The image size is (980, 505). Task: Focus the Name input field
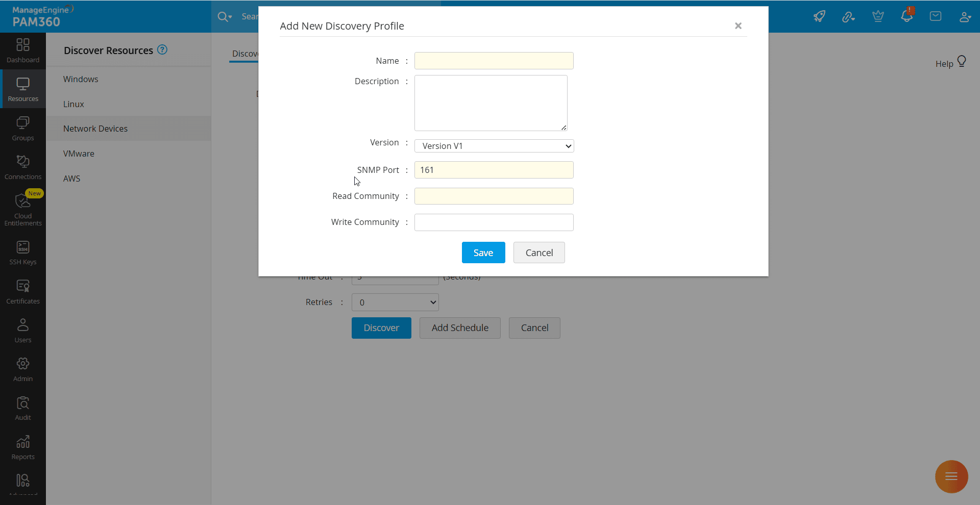494,61
